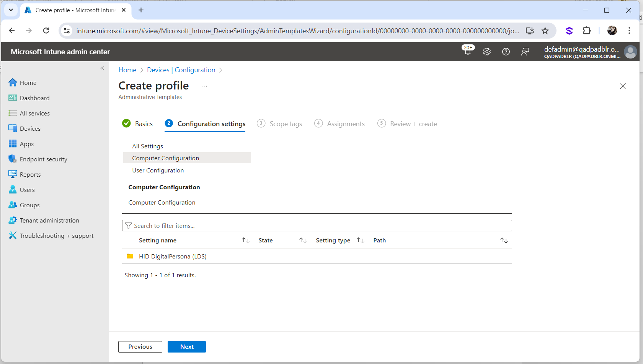643x364 pixels.
Task: Open portal settings gear icon
Action: click(x=487, y=52)
